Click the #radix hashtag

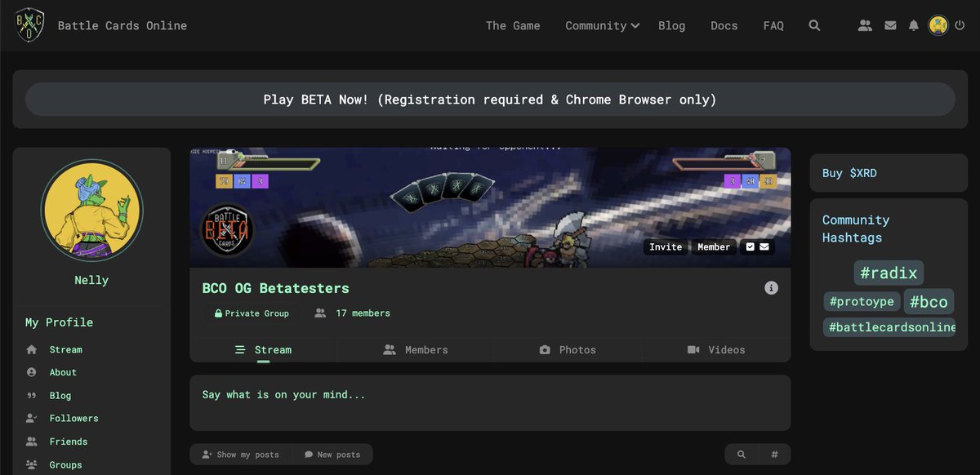click(889, 273)
